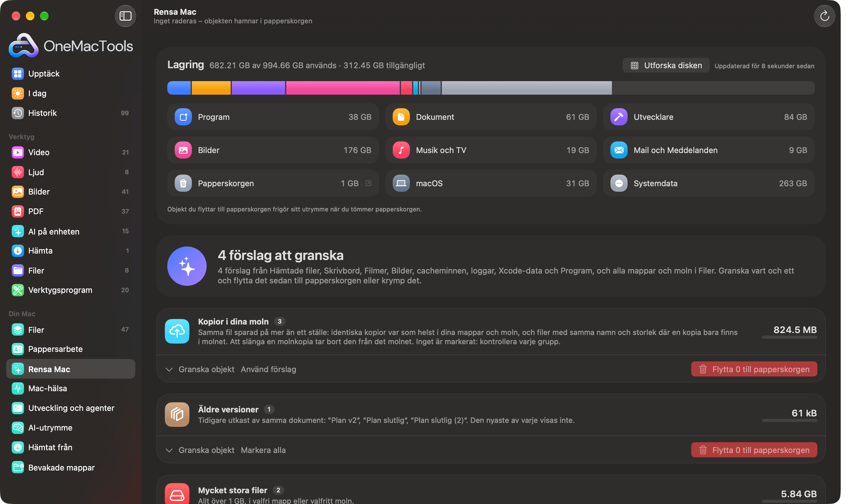Toggle the sidebar panel icon
861x504 pixels.
(x=125, y=16)
